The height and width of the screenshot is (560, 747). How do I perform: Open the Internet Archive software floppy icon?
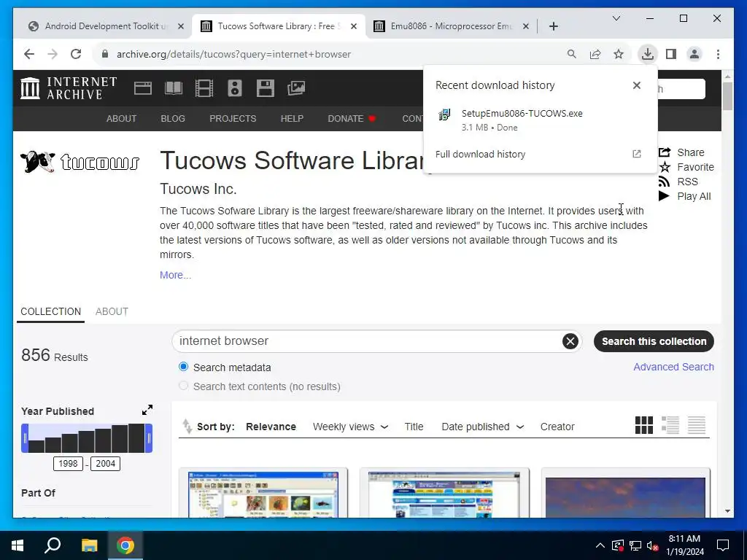[x=266, y=88]
